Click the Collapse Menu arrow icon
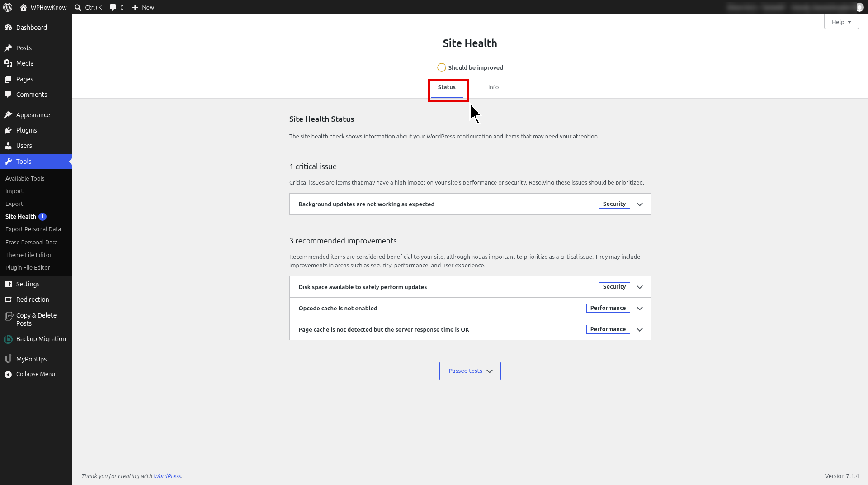This screenshot has height=485, width=868. pyautogui.click(x=8, y=374)
